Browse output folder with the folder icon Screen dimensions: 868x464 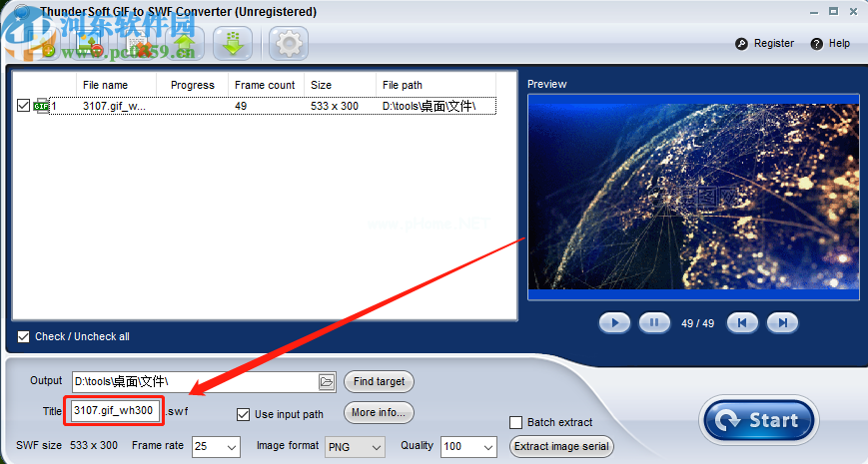pos(326,381)
